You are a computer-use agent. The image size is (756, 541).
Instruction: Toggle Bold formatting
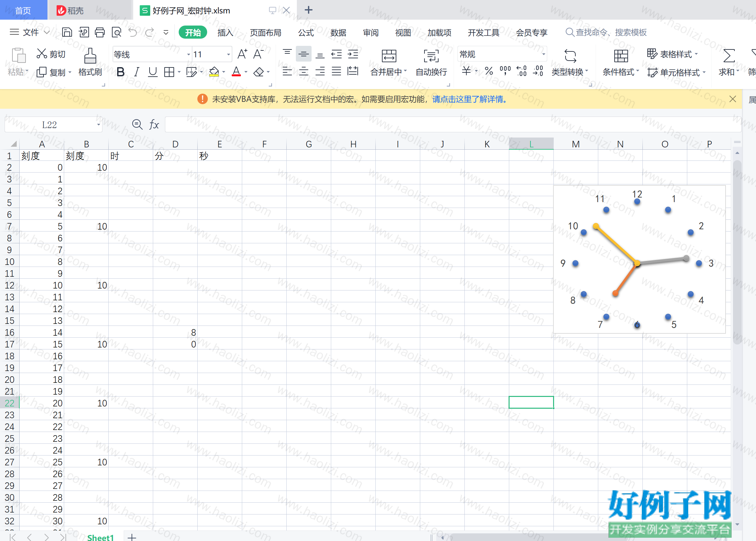120,72
